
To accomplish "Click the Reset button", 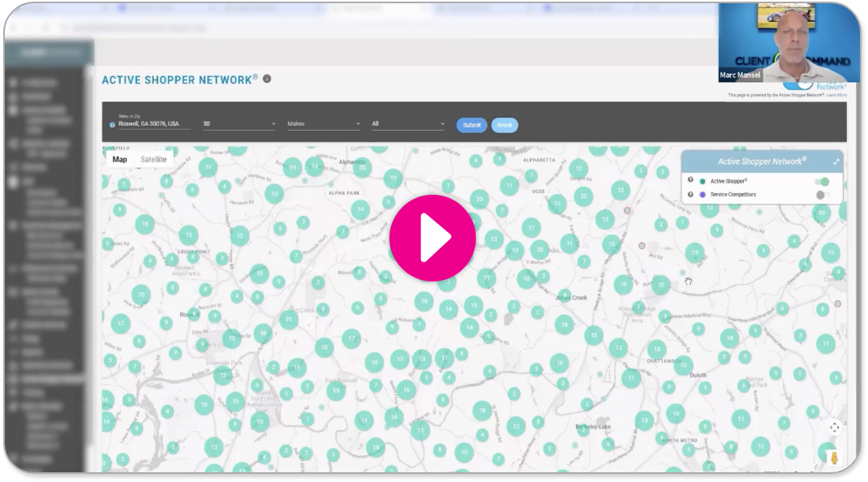I will (x=505, y=125).
